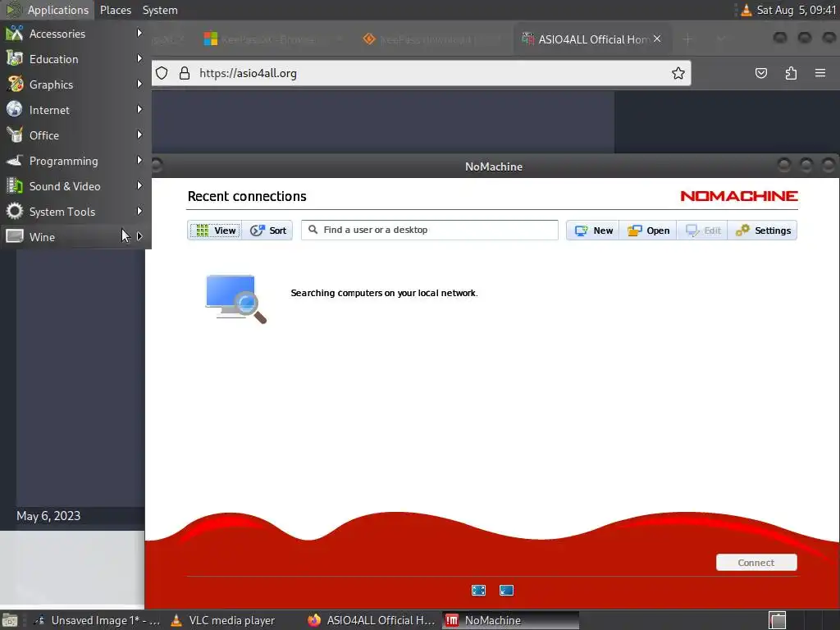Open the Programming submenu
The width and height of the screenshot is (840, 630).
[x=75, y=161]
